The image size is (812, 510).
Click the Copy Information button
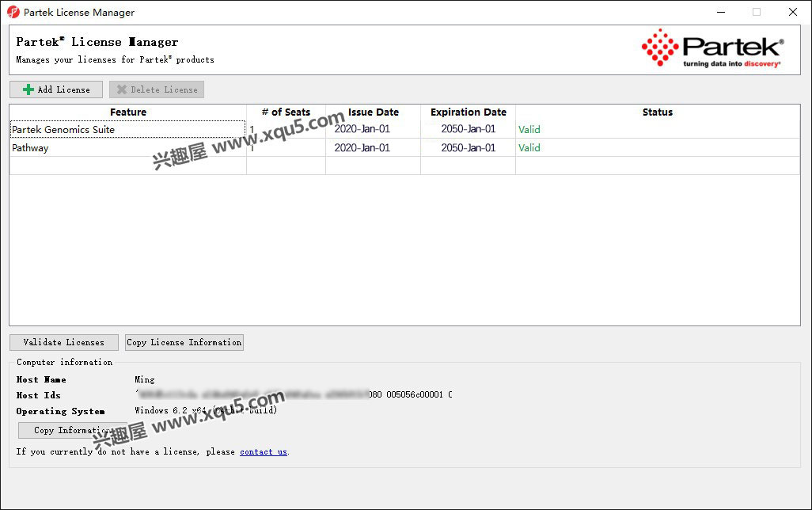click(x=72, y=430)
